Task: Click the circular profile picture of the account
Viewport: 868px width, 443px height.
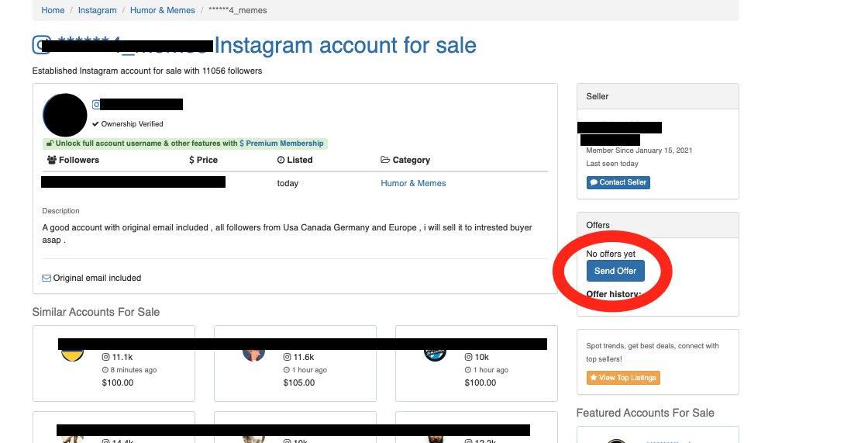Action: 65,116
